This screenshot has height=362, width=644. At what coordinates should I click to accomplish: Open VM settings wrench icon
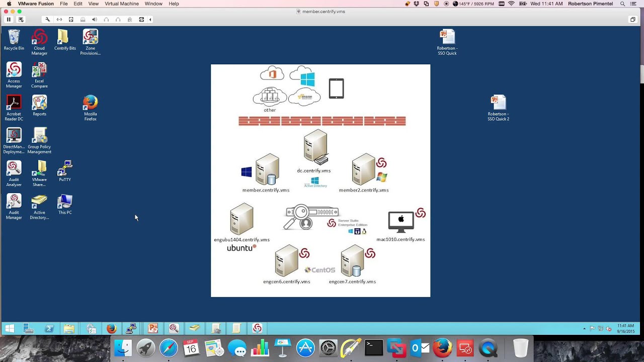47,20
